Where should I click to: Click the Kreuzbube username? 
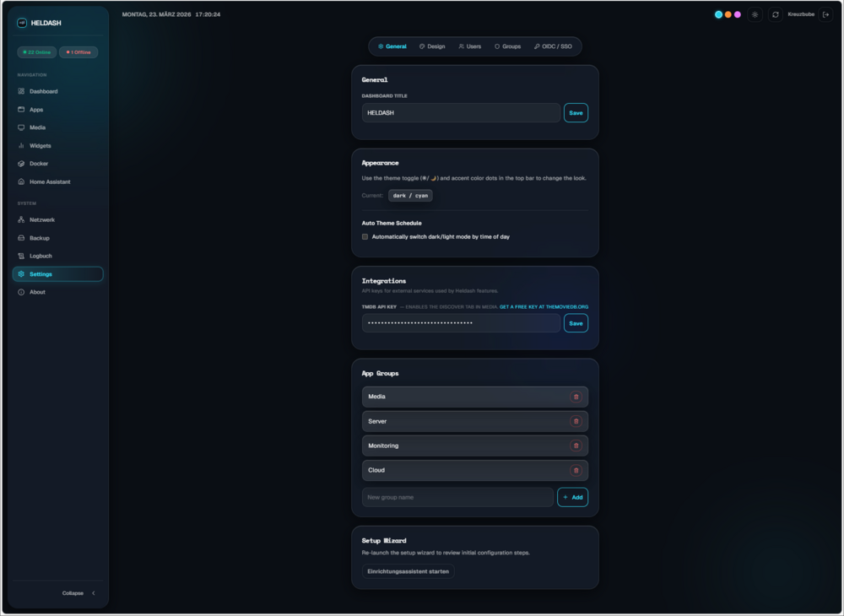(800, 14)
